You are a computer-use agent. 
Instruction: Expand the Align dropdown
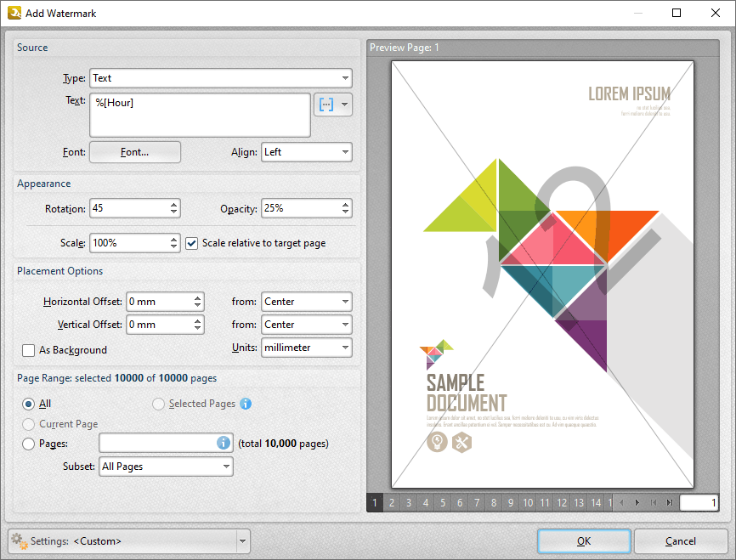pyautogui.click(x=306, y=152)
